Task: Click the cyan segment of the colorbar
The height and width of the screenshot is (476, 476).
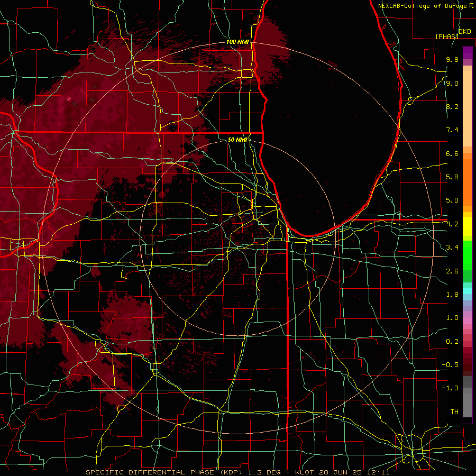Action: coord(467,290)
